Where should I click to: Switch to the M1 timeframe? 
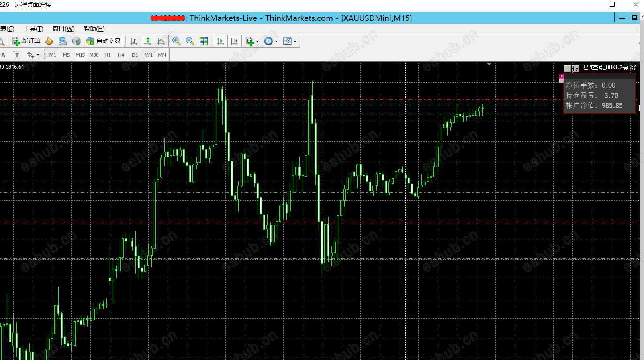coord(53,55)
